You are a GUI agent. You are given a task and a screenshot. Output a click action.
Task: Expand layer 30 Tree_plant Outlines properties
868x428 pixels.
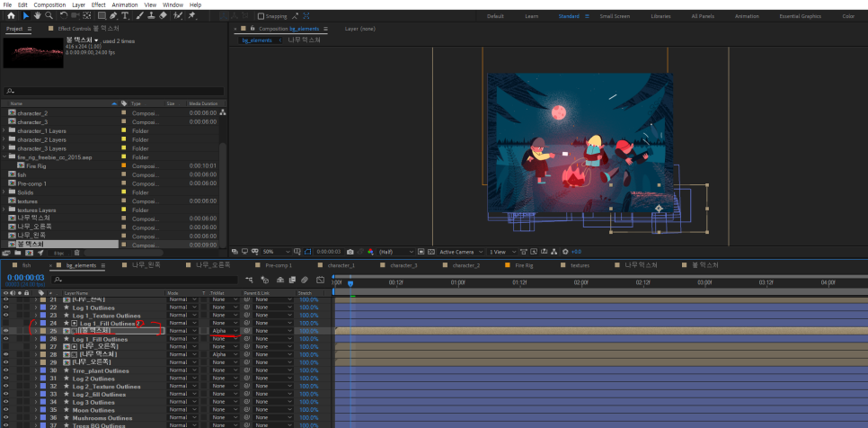(x=35, y=370)
